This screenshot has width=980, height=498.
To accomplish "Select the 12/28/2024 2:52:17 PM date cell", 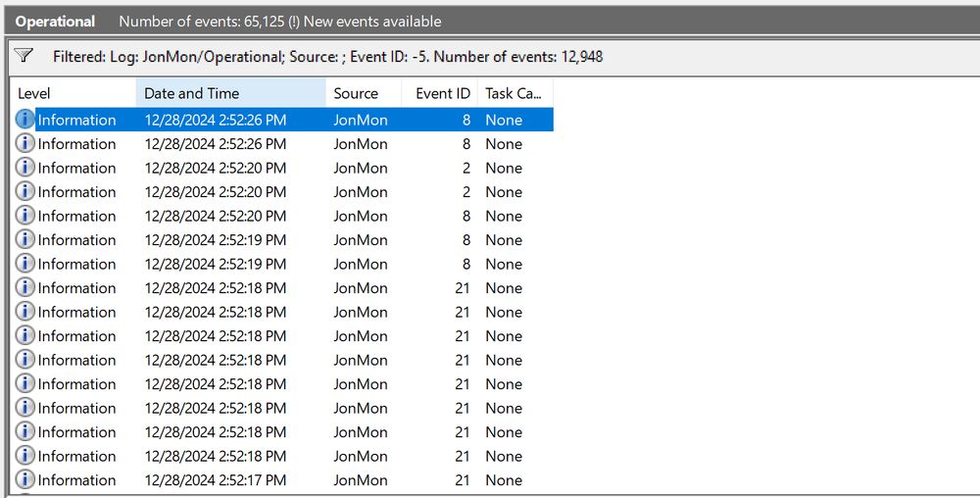I will point(216,480).
